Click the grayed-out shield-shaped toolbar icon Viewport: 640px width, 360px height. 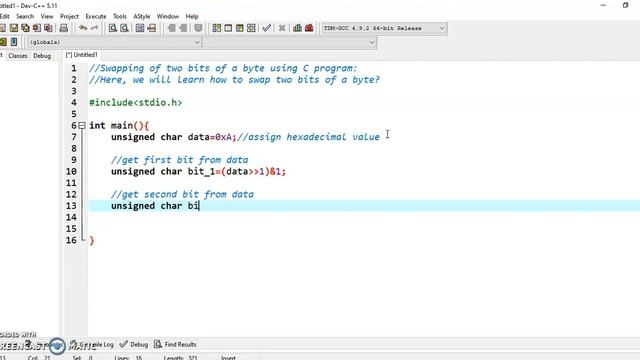pyautogui.click(x=198, y=28)
